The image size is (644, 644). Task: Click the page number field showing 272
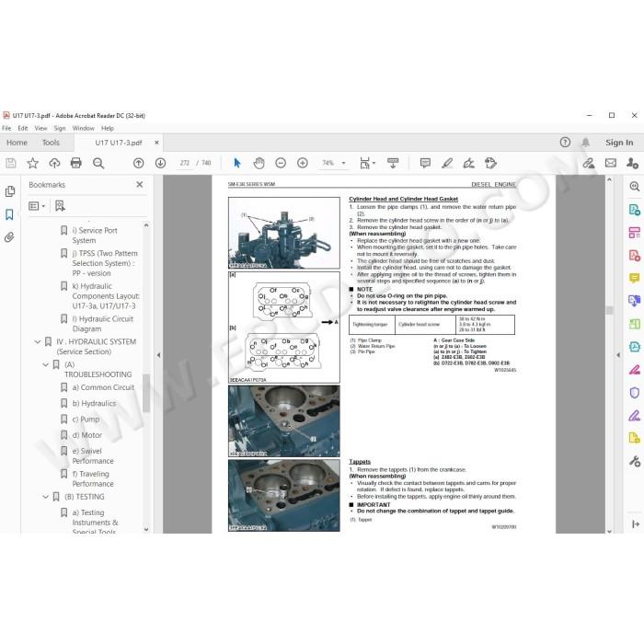tap(185, 163)
